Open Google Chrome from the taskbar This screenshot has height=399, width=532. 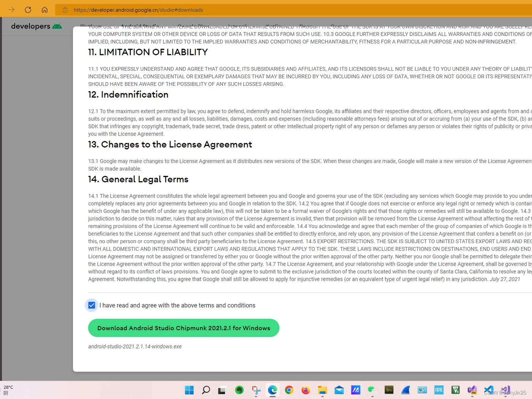click(289, 390)
